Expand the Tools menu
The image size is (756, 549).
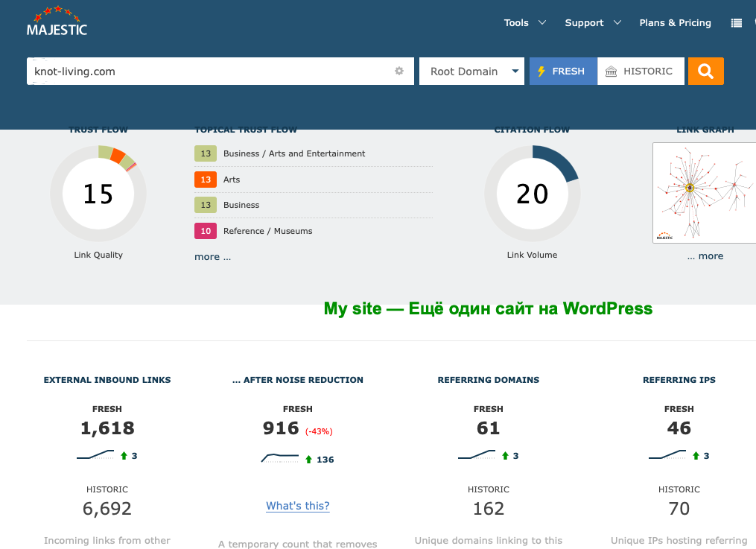(524, 23)
